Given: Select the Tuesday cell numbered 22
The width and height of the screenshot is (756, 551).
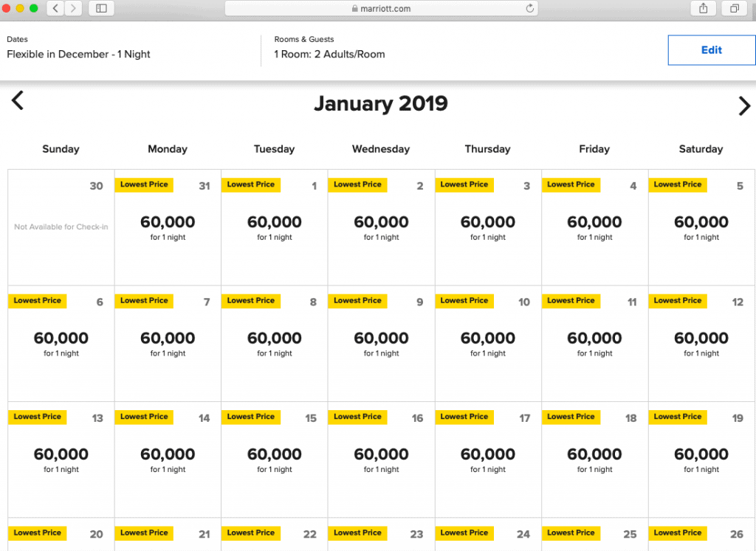Looking at the screenshot, I should [275, 535].
